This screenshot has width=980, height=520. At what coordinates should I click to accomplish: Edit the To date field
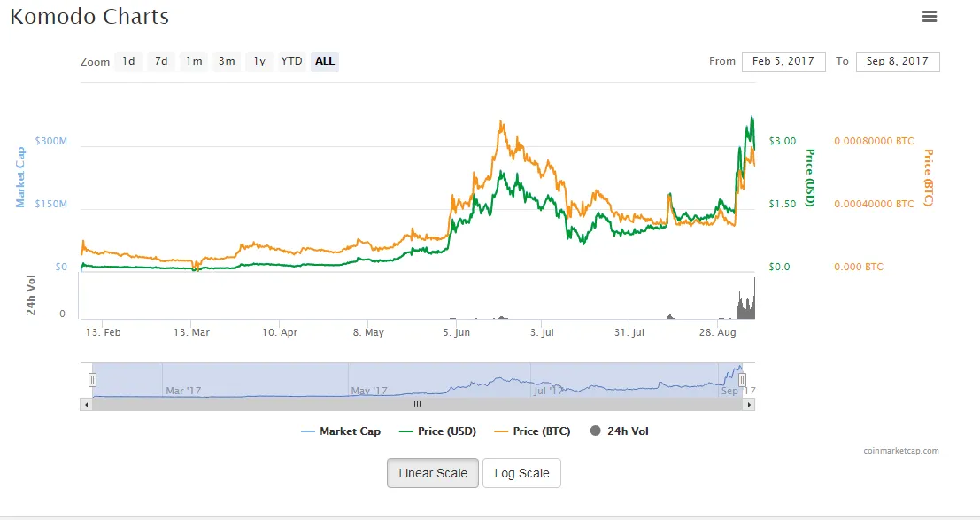pyautogui.click(x=898, y=61)
